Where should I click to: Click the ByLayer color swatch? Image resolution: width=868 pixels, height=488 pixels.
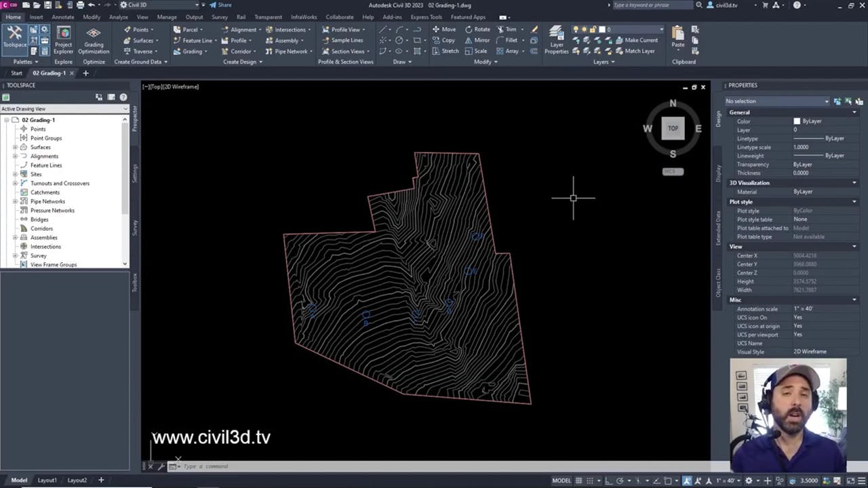coord(797,121)
